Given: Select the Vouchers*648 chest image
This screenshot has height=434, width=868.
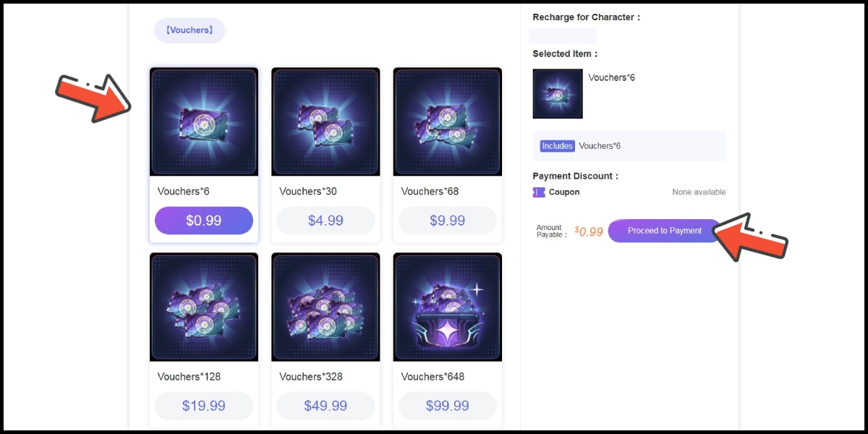Looking at the screenshot, I should (447, 307).
